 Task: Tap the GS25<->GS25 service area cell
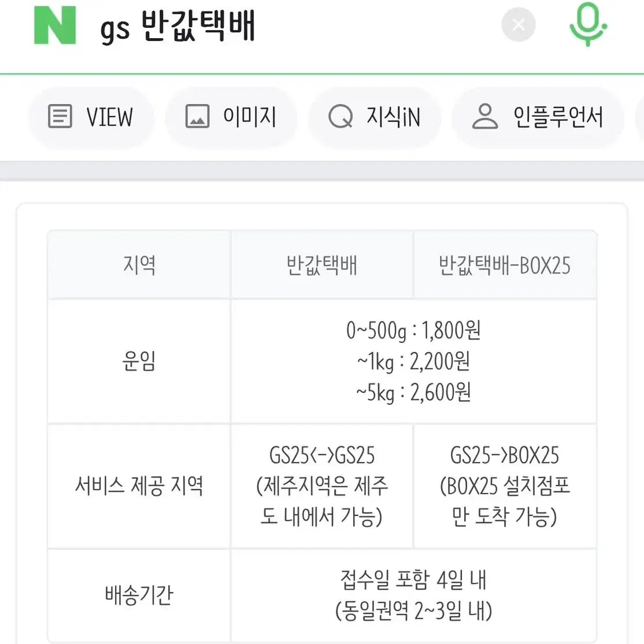(x=321, y=486)
